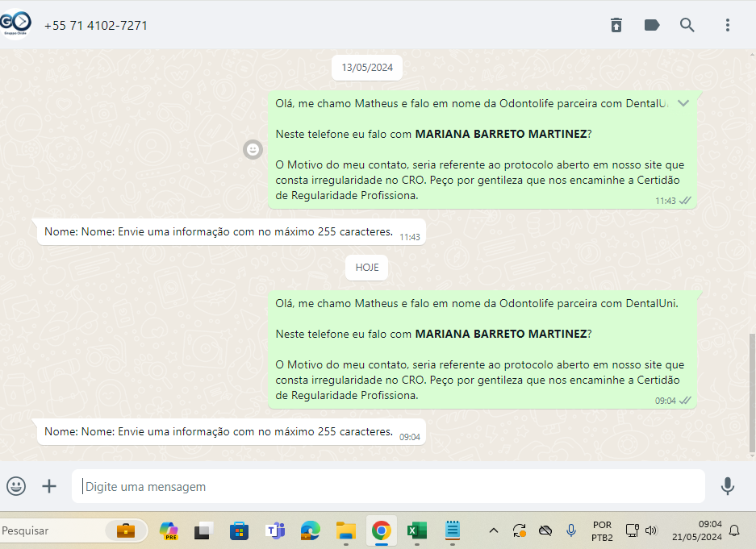The width and height of the screenshot is (756, 549).
Task: Click the 'Digite uma mensagem' input field
Action: point(387,487)
